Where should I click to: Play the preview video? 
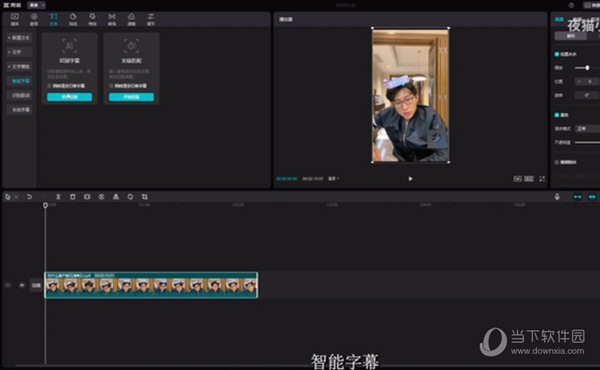[x=410, y=179]
